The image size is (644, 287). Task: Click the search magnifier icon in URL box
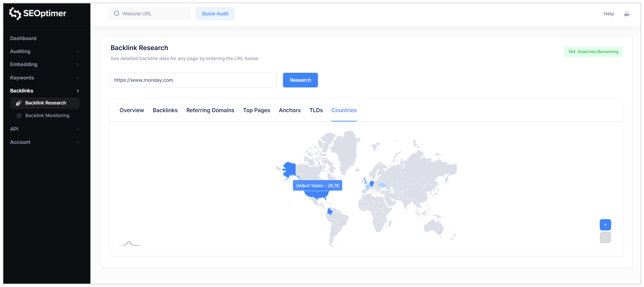(x=116, y=13)
